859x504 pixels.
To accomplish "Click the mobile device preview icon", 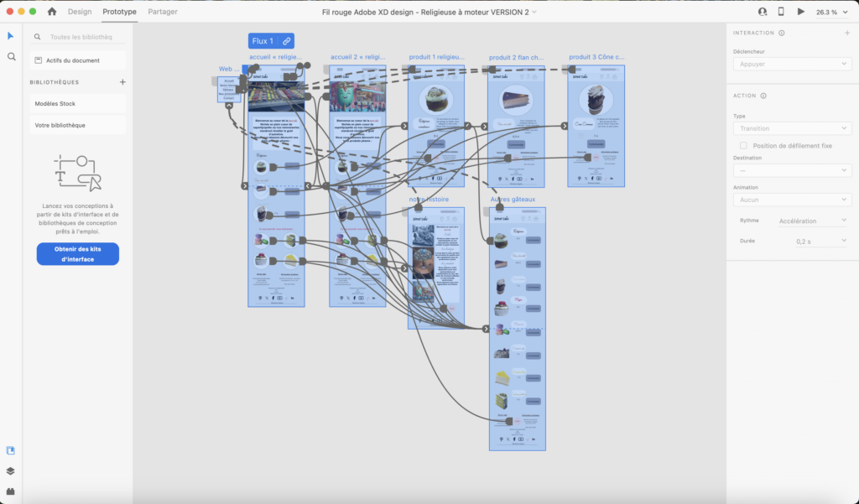I will (781, 12).
